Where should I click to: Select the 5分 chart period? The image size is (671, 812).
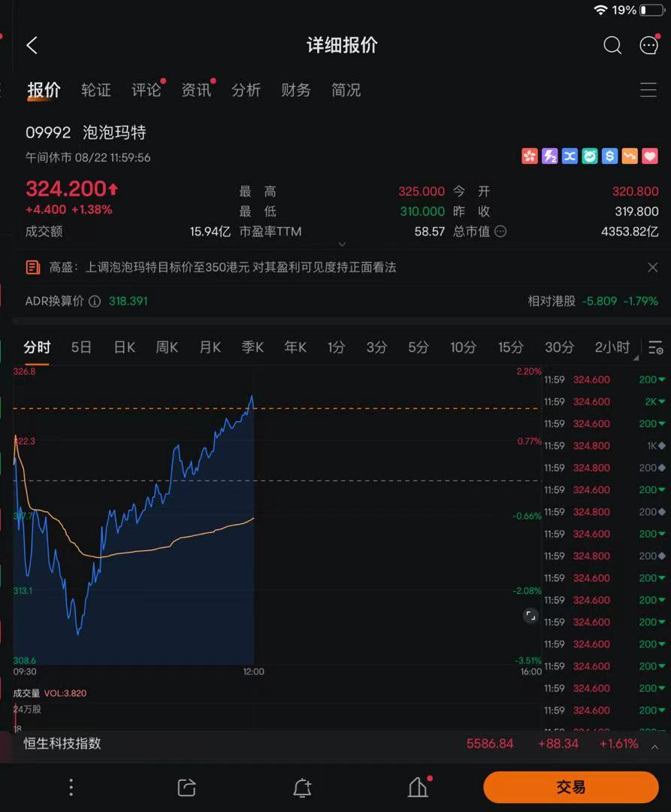419,347
